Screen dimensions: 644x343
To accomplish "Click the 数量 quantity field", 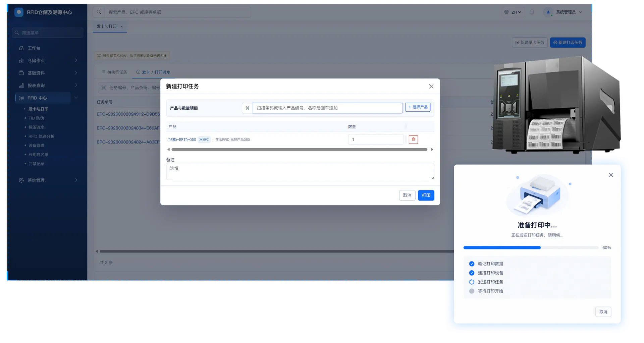I will (376, 139).
